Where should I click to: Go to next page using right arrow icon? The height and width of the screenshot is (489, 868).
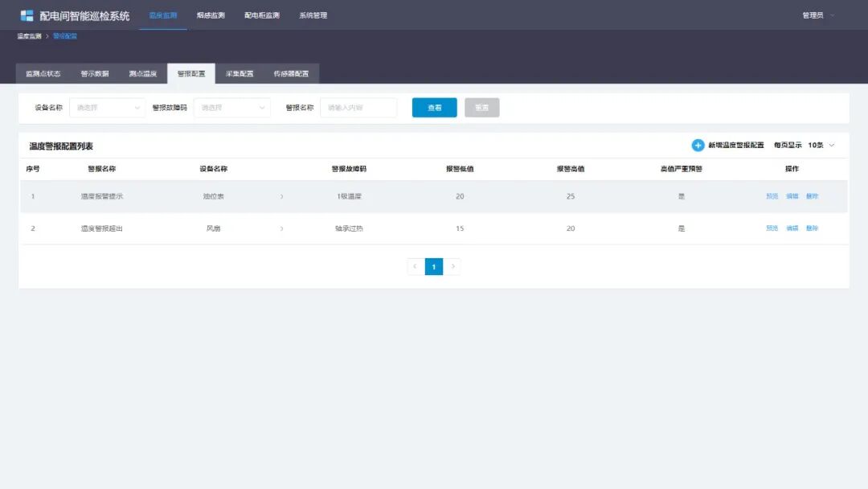(453, 266)
